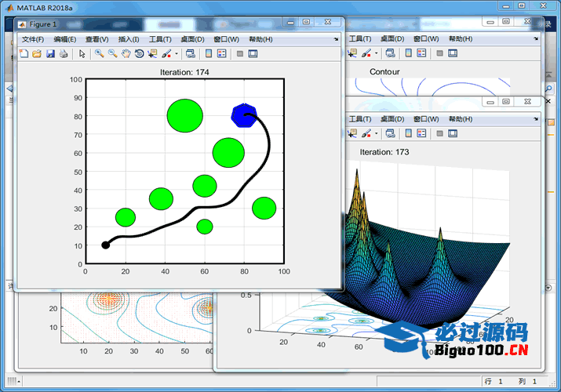Toggle Insert Legend in Iteration 173 window
This screenshot has width=561, height=392.
pyautogui.click(x=421, y=133)
